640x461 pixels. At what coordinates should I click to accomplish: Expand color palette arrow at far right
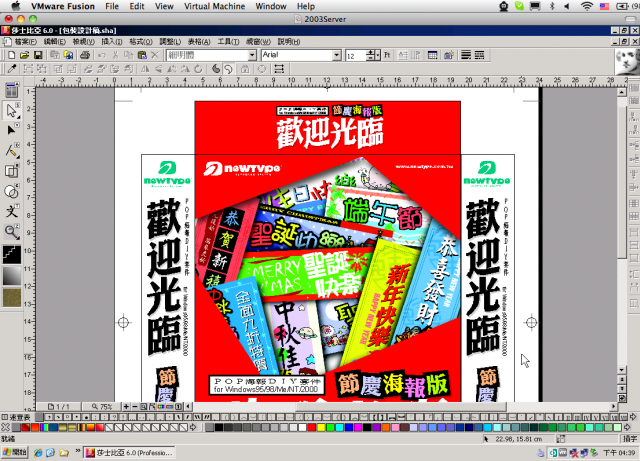627,428
